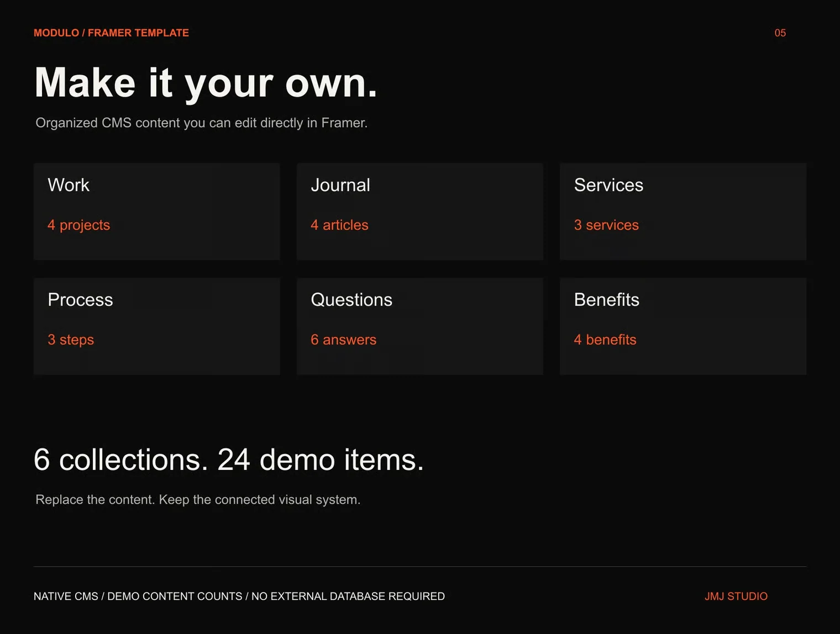Open the Journal collection card
Image resolution: width=840 pixels, height=634 pixels.
pos(419,212)
